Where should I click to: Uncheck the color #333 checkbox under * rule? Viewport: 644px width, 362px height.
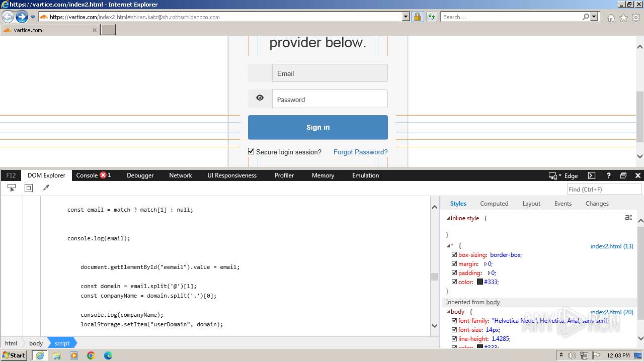pos(454,282)
